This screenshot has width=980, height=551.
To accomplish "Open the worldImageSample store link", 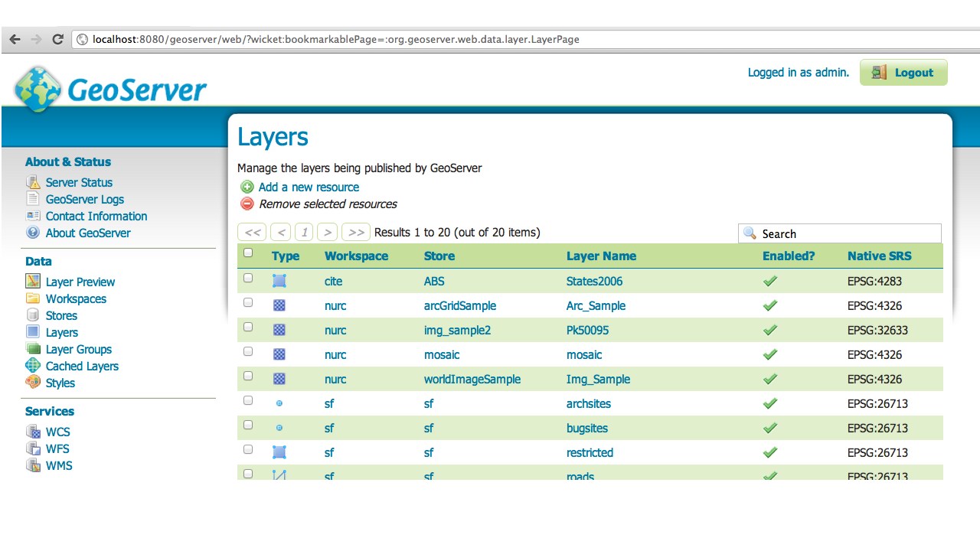I will [472, 379].
